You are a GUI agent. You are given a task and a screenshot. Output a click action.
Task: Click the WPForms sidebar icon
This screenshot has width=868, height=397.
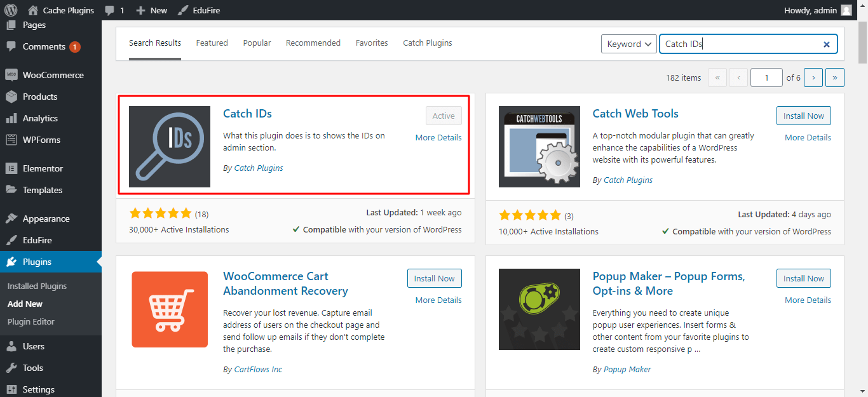click(11, 140)
